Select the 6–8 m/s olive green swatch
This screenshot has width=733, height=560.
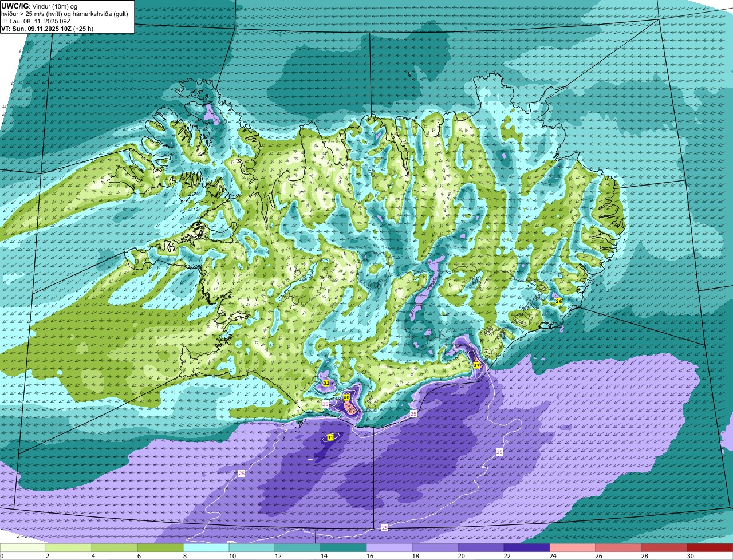tap(160, 548)
